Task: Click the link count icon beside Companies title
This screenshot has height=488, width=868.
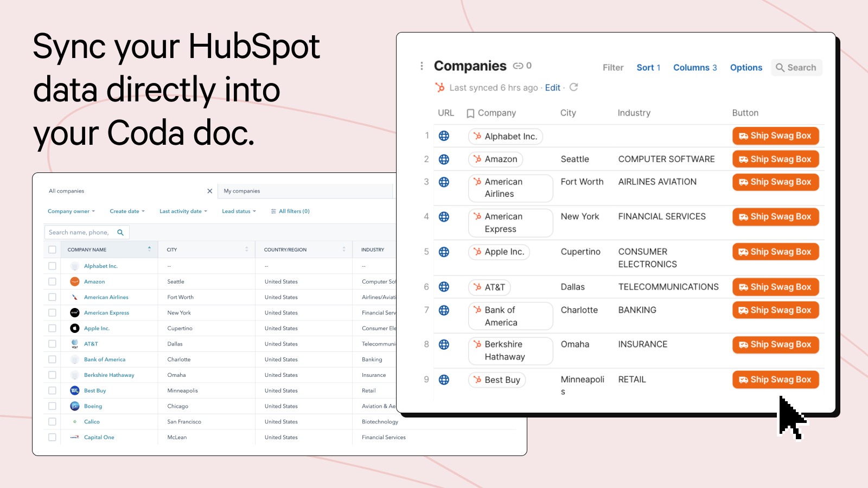Action: click(x=518, y=66)
